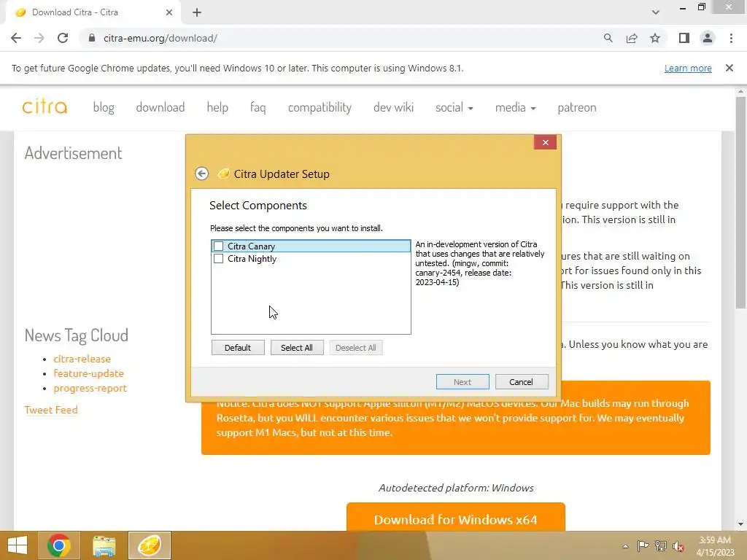Open a new Chrome tab
The image size is (747, 560).
[x=197, y=12]
